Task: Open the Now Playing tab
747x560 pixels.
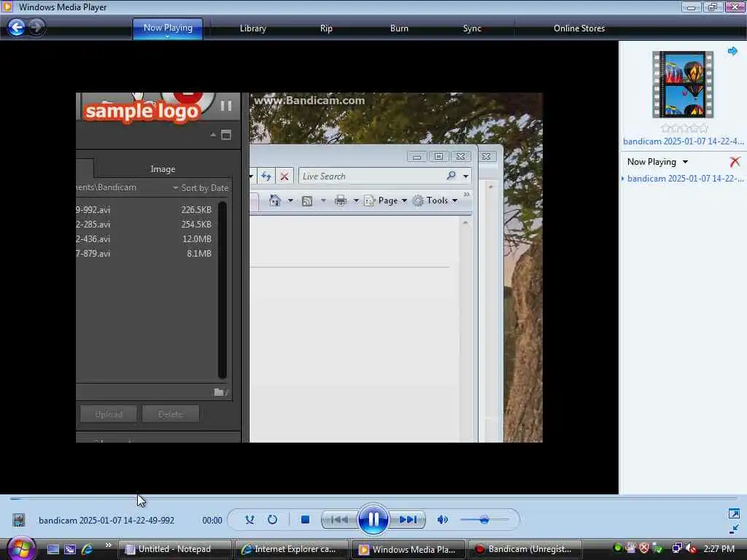Action: (168, 28)
